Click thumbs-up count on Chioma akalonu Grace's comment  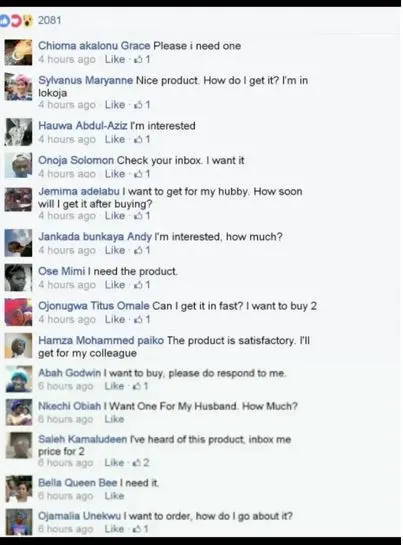(148, 59)
